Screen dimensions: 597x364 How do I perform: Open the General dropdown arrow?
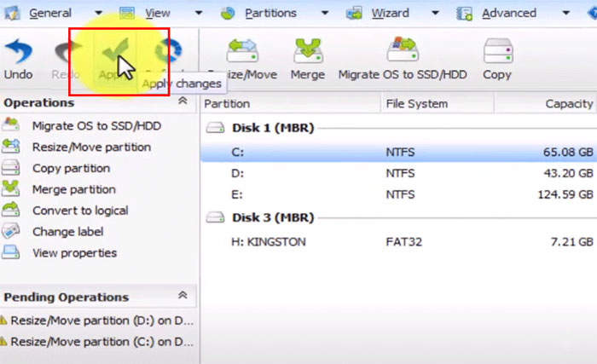(x=98, y=14)
